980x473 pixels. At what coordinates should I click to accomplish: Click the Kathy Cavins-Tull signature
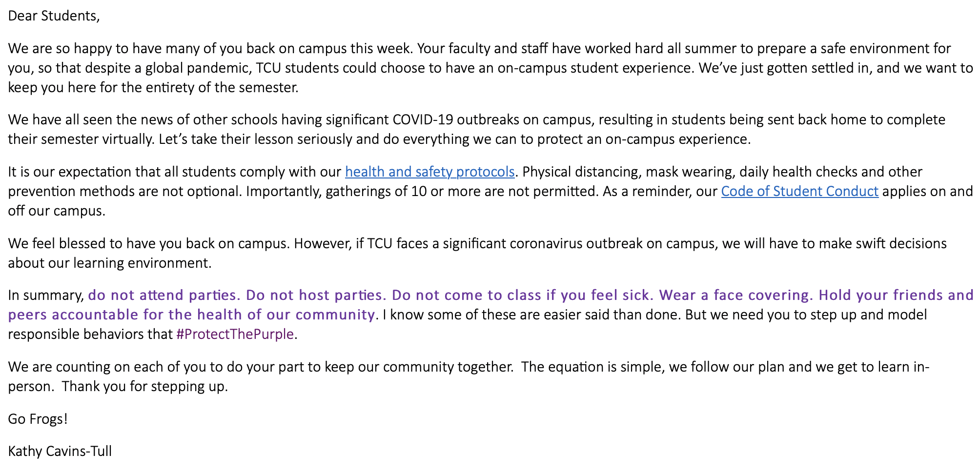(x=60, y=451)
